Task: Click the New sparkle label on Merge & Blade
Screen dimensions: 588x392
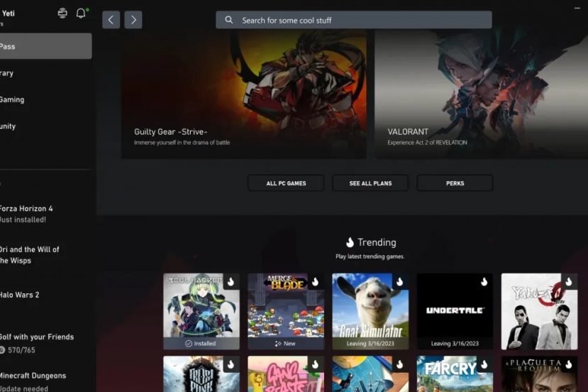Action: click(x=285, y=344)
